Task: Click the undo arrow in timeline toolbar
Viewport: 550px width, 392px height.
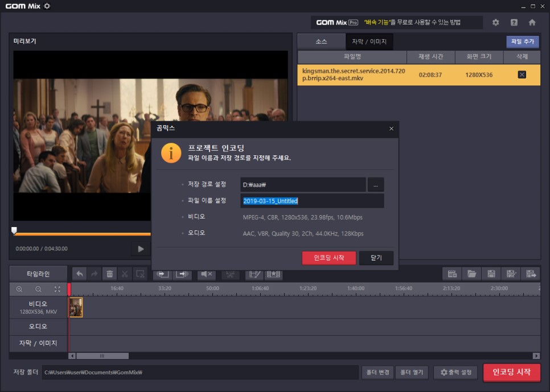Action: tap(80, 274)
